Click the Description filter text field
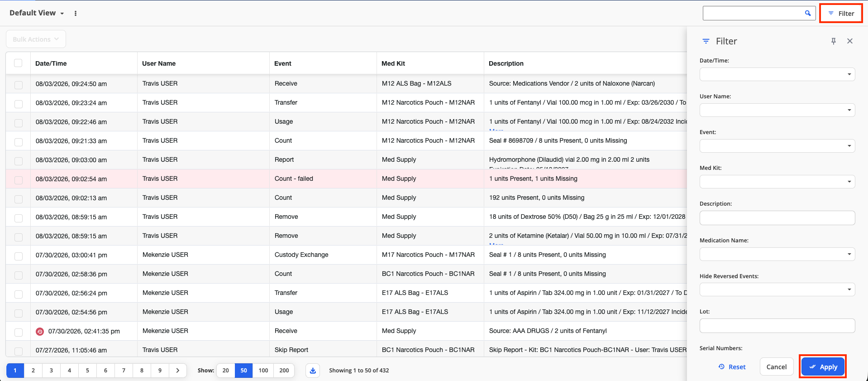This screenshot has height=381, width=868. pyautogui.click(x=777, y=218)
